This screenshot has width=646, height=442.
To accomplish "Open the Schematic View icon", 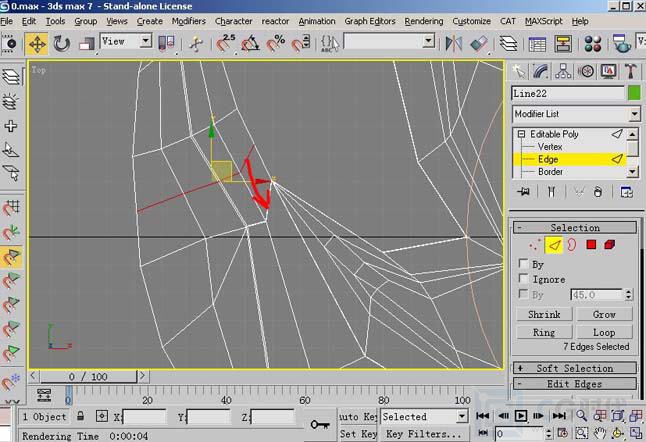I will coord(563,44).
